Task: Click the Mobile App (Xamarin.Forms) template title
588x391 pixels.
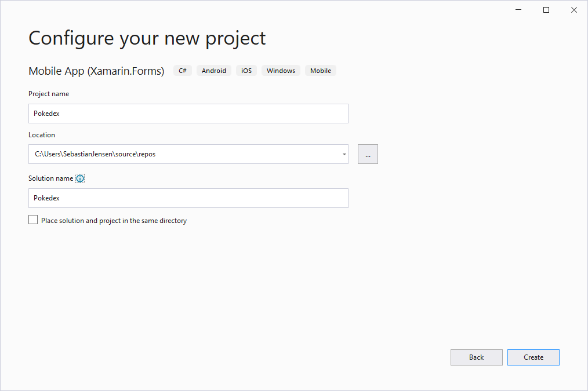Action: click(96, 71)
